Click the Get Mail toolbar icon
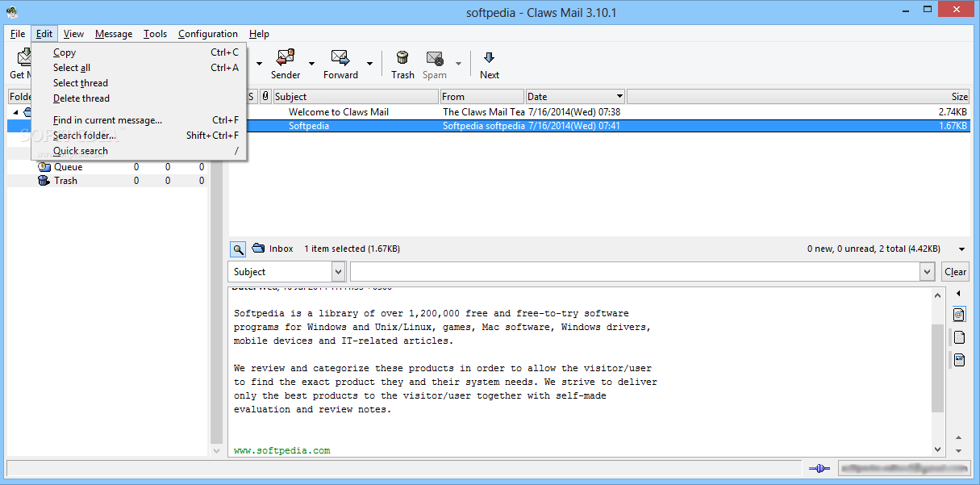 click(x=23, y=58)
